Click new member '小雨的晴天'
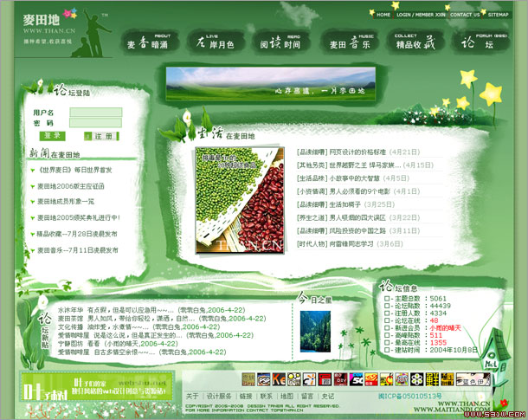Image resolution: width=528 pixels, height=420 pixels. [445, 328]
